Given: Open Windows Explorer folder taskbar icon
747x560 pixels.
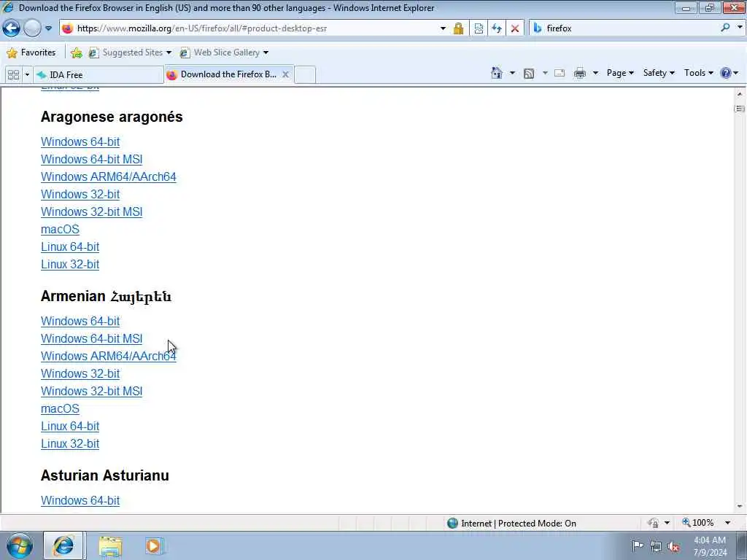Looking at the screenshot, I should click(x=111, y=546).
